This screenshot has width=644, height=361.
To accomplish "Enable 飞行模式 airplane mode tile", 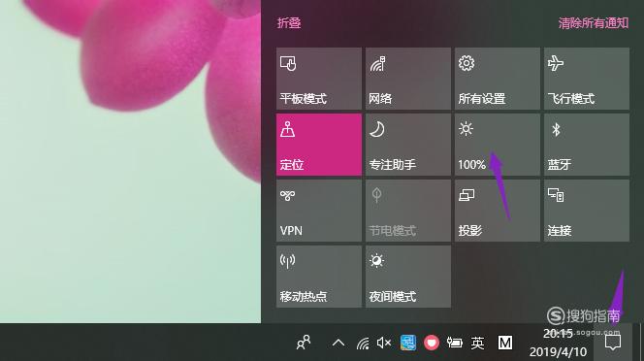I will pyautogui.click(x=587, y=79).
